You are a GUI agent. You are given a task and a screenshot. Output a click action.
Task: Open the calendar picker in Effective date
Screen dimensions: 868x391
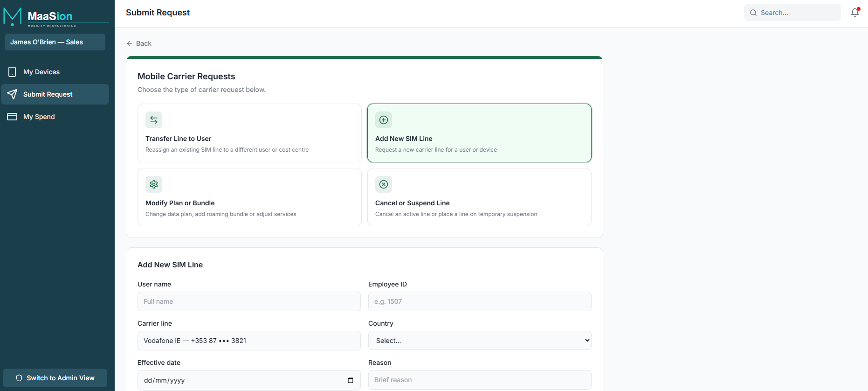(x=351, y=380)
